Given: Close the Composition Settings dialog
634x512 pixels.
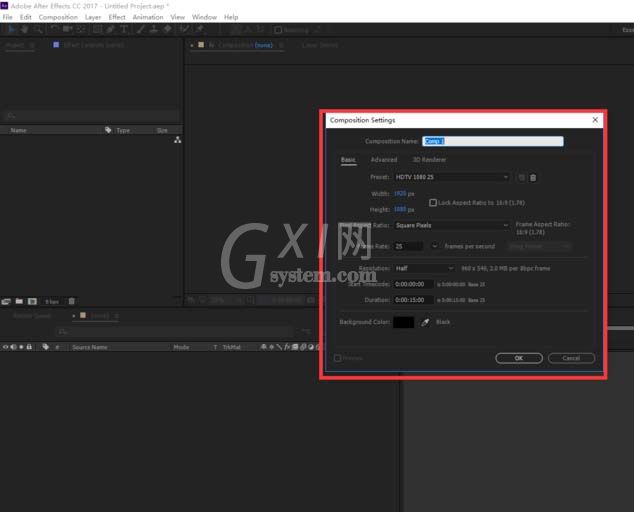Looking at the screenshot, I should click(x=595, y=120).
